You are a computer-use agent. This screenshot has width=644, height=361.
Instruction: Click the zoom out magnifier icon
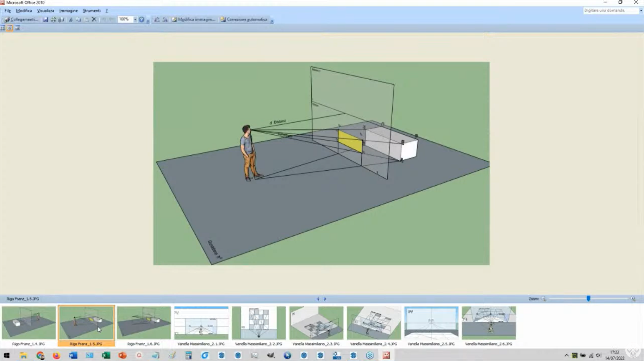click(543, 299)
